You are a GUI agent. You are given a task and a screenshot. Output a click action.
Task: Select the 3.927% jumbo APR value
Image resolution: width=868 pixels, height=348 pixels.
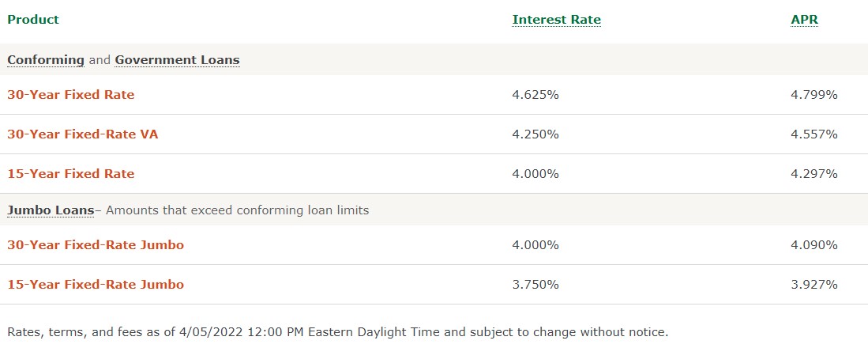(x=814, y=284)
